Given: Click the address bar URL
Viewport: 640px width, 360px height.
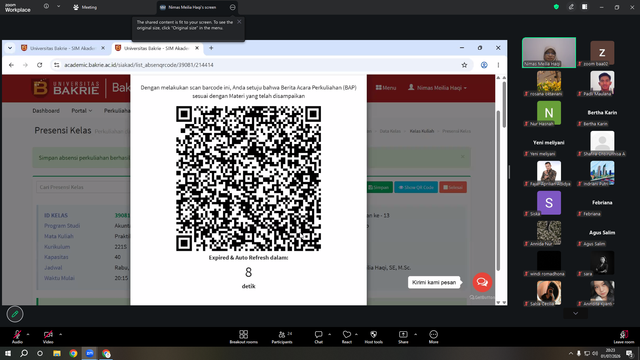Looking at the screenshot, I should click(139, 65).
